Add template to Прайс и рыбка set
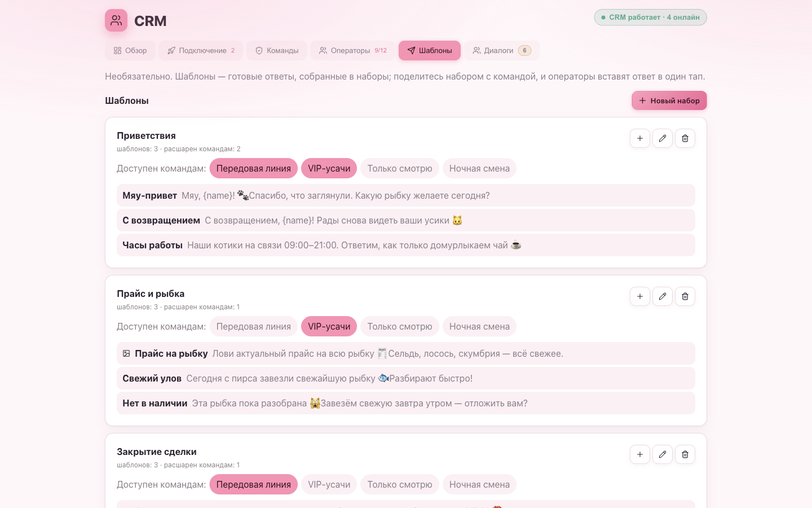The height and width of the screenshot is (508, 812). click(x=640, y=296)
